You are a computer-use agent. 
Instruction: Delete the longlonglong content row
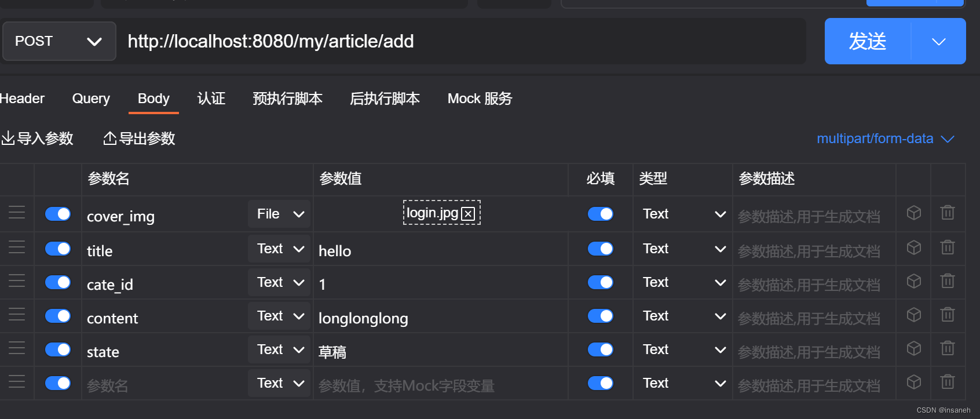(948, 314)
